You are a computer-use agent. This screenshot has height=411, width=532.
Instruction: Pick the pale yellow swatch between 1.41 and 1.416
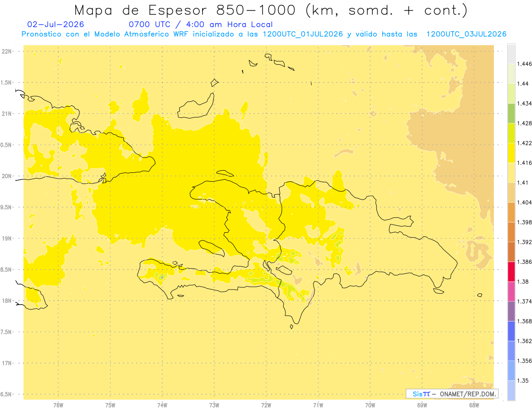511,172
